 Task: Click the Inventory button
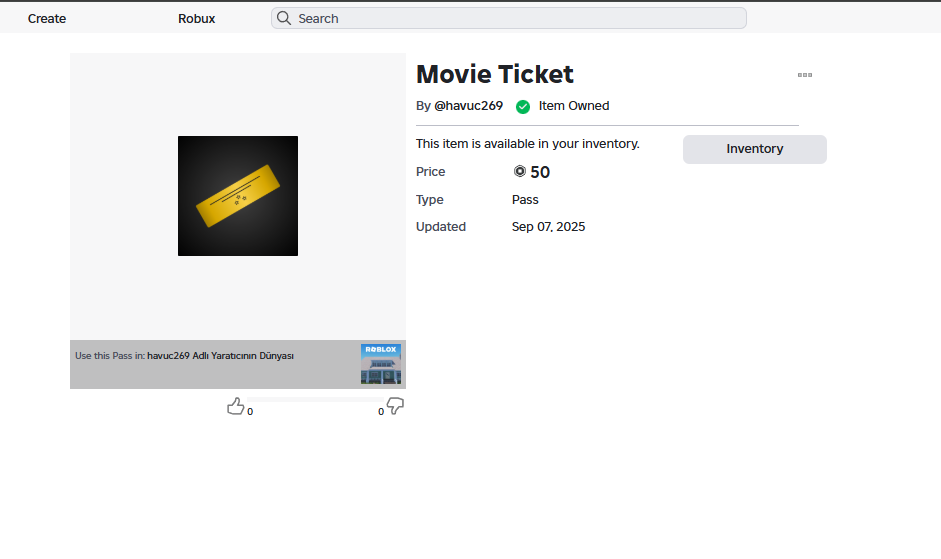tap(754, 149)
